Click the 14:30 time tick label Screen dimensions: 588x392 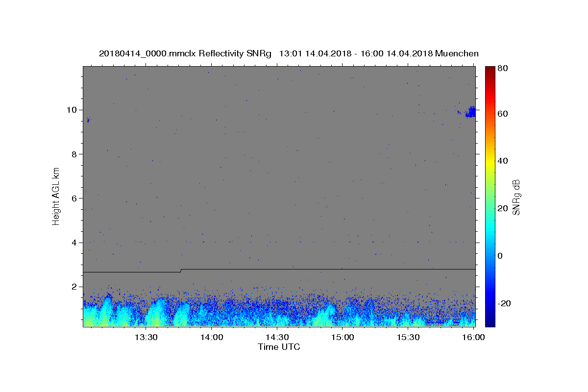coord(277,337)
